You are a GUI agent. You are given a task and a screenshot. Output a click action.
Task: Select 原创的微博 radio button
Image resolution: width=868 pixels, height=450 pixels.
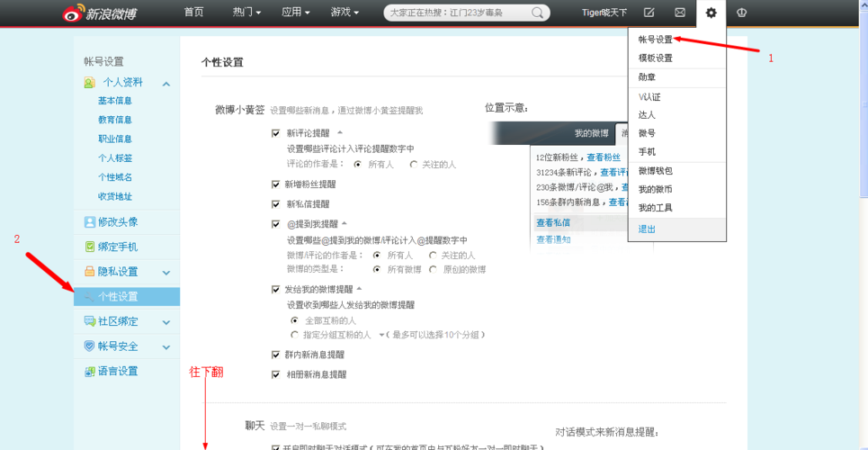[x=433, y=270]
